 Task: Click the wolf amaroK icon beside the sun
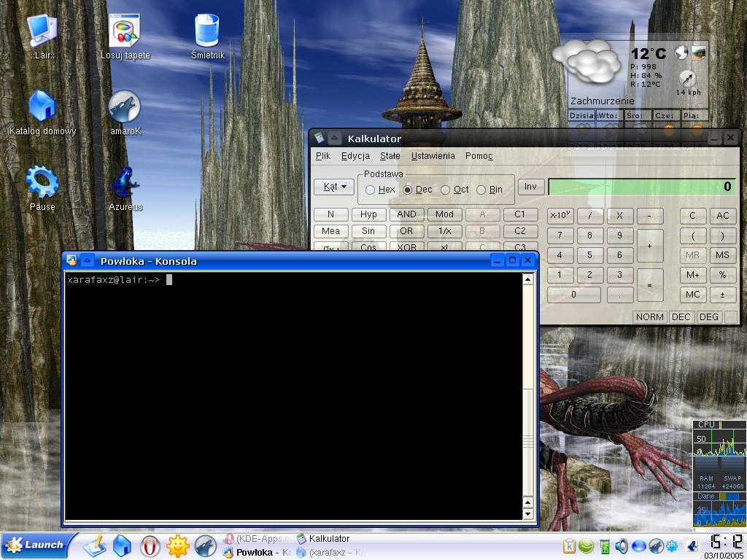click(x=205, y=545)
